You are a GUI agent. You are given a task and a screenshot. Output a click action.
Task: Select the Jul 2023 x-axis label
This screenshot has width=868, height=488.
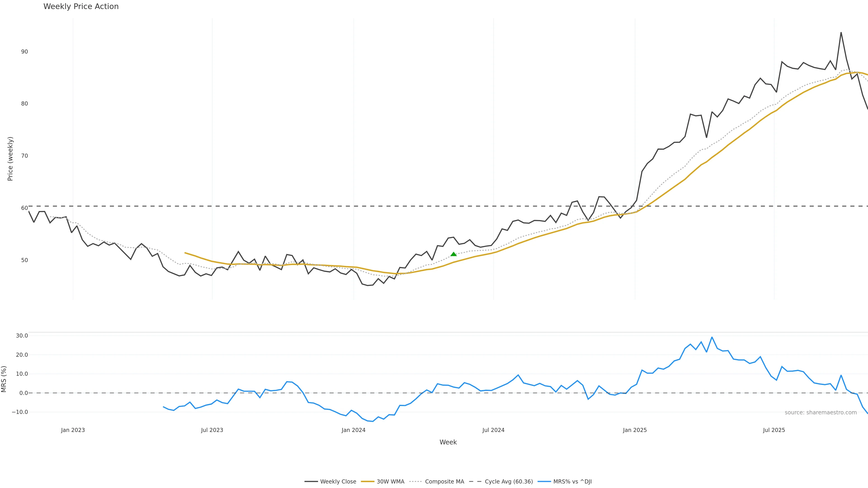[212, 430]
